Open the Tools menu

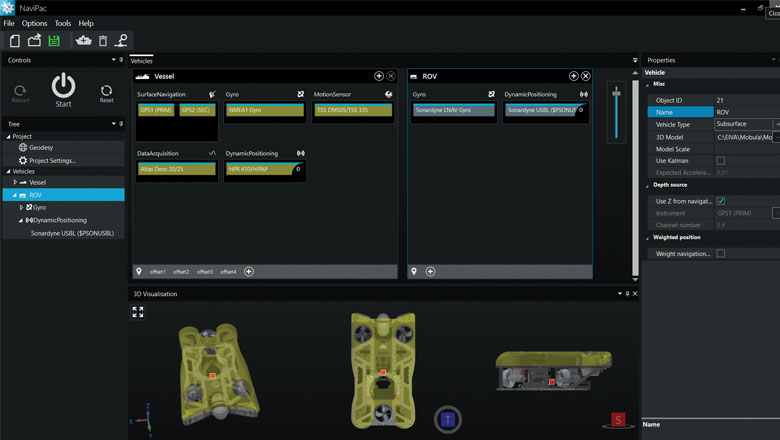63,23
